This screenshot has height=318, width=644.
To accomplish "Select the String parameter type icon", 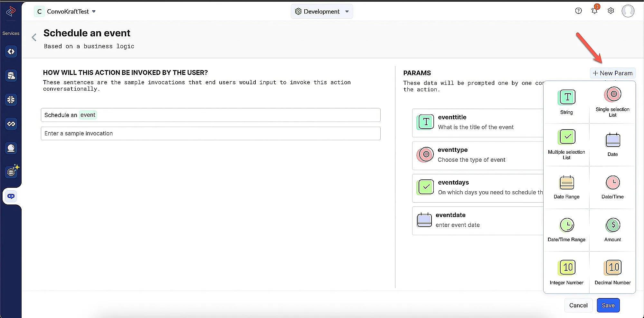I will point(566,97).
